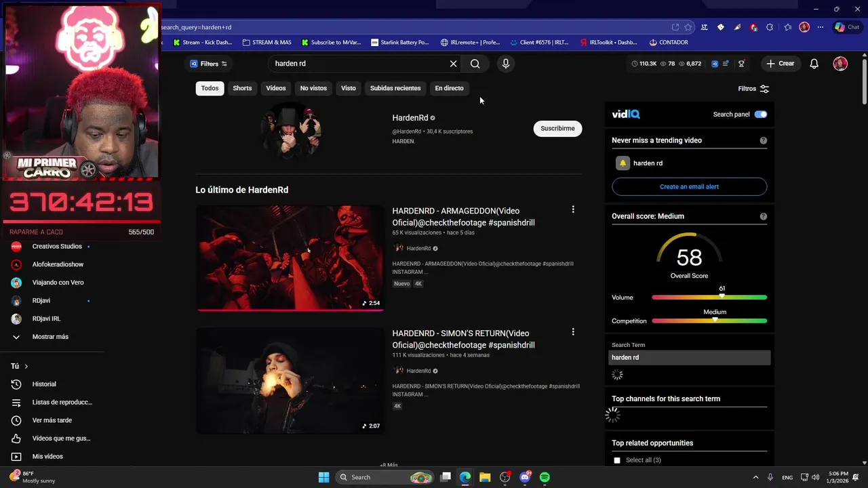This screenshot has width=868, height=488.
Task: Open the Filtros sliders icon
Action: coord(764,89)
